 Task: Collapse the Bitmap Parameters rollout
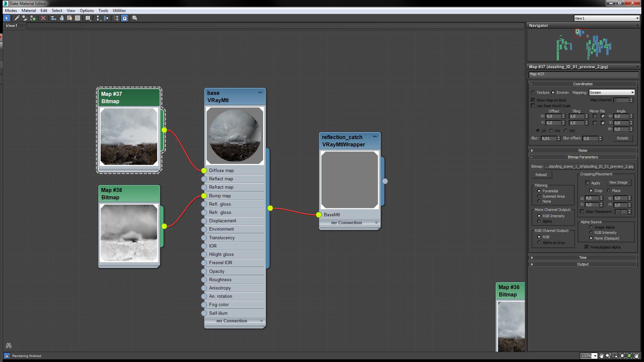(583, 157)
